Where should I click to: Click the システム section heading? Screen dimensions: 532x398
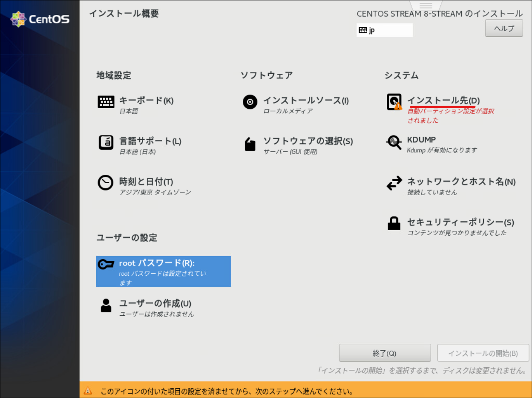click(x=401, y=75)
